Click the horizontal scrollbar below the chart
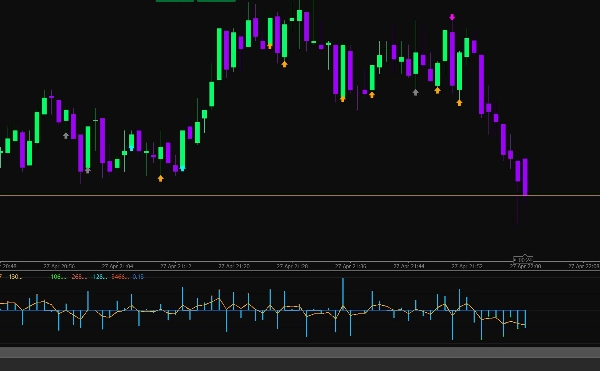Screen dimensions: 600x371 (300, 353)
